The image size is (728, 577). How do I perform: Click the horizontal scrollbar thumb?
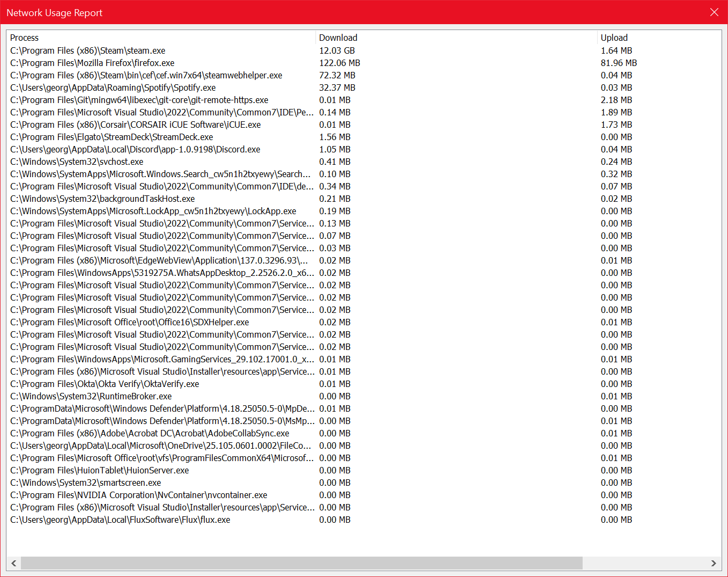coord(302,563)
